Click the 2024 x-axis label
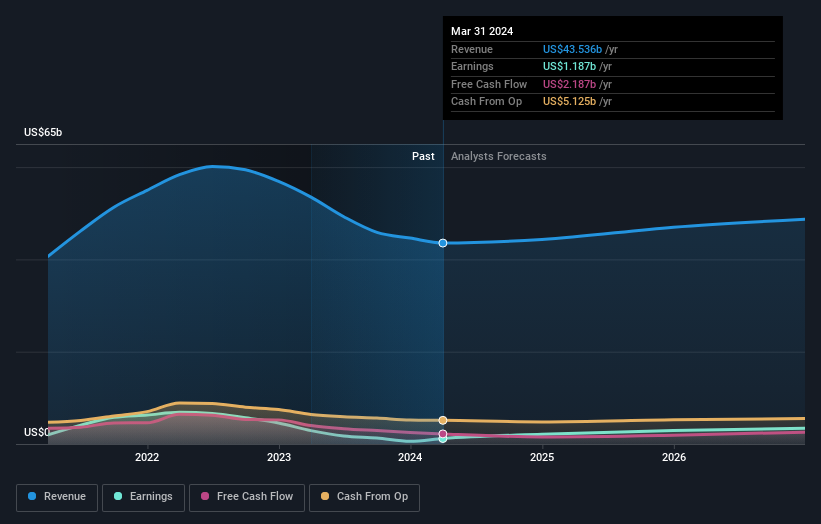This screenshot has height=524, width=821. coord(410,458)
